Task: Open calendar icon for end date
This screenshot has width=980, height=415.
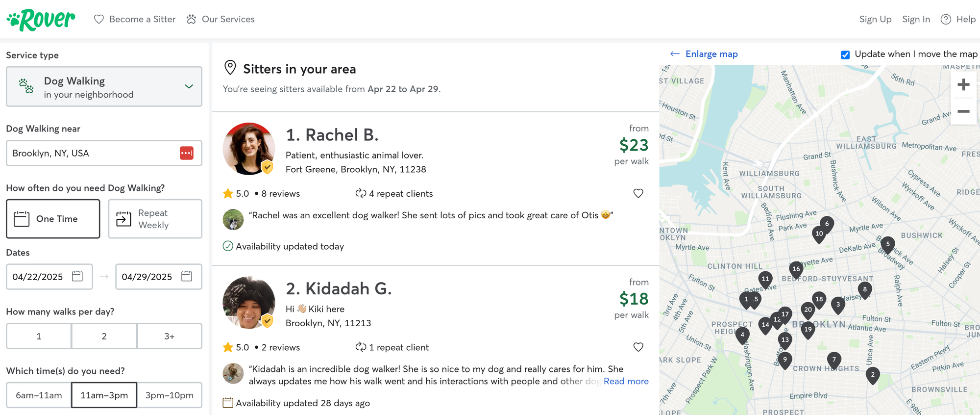Action: (187, 276)
